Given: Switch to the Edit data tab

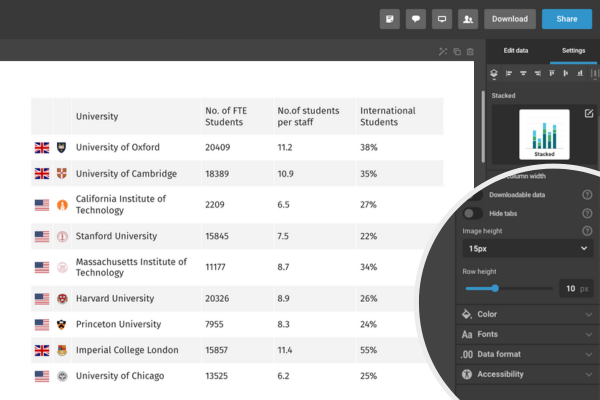Looking at the screenshot, I should pos(515,51).
